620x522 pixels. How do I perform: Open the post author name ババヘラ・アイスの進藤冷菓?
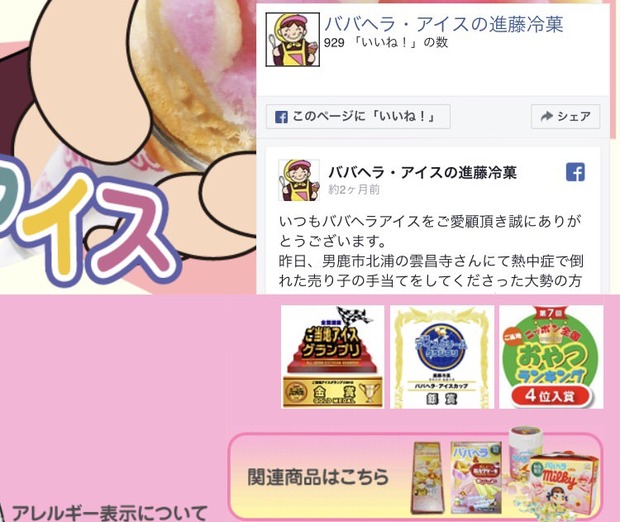coord(423,172)
